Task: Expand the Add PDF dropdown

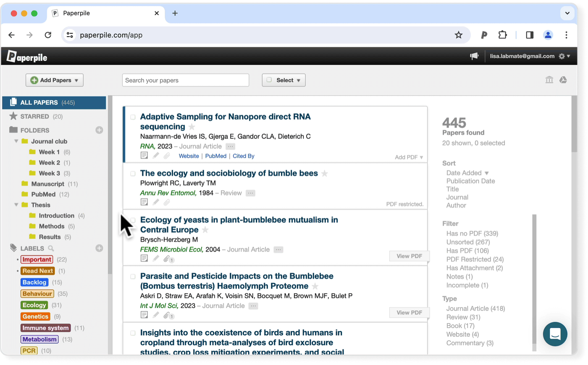Action: tap(409, 157)
